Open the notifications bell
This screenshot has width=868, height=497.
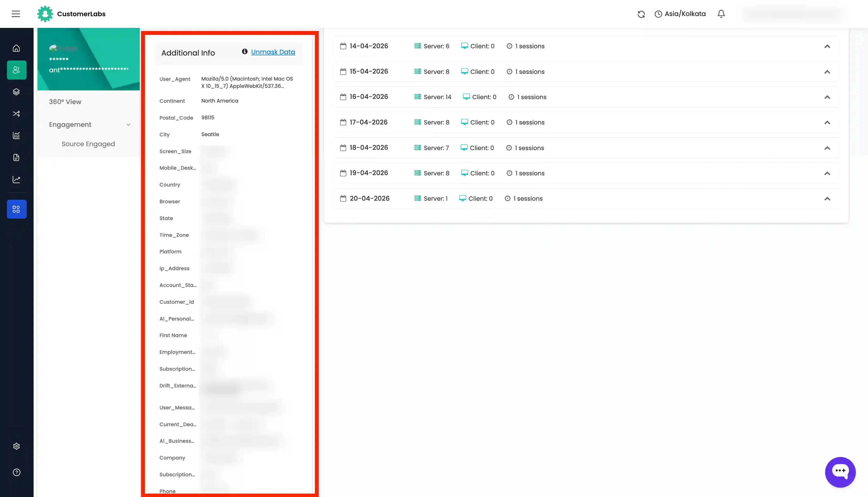(721, 14)
